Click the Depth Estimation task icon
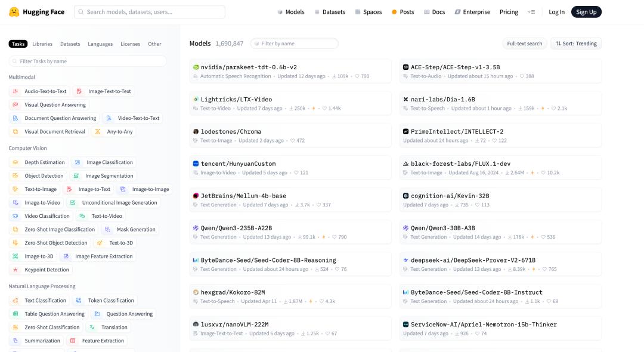The width and height of the screenshot is (644, 352). pos(16,162)
